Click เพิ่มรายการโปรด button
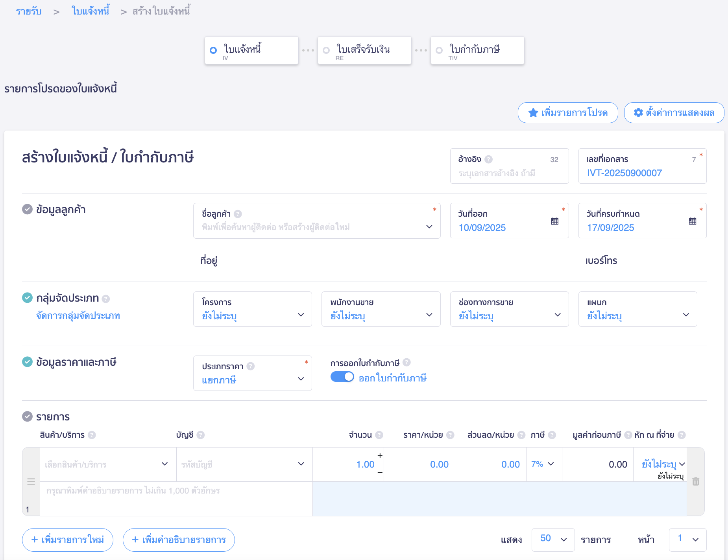 click(568, 113)
